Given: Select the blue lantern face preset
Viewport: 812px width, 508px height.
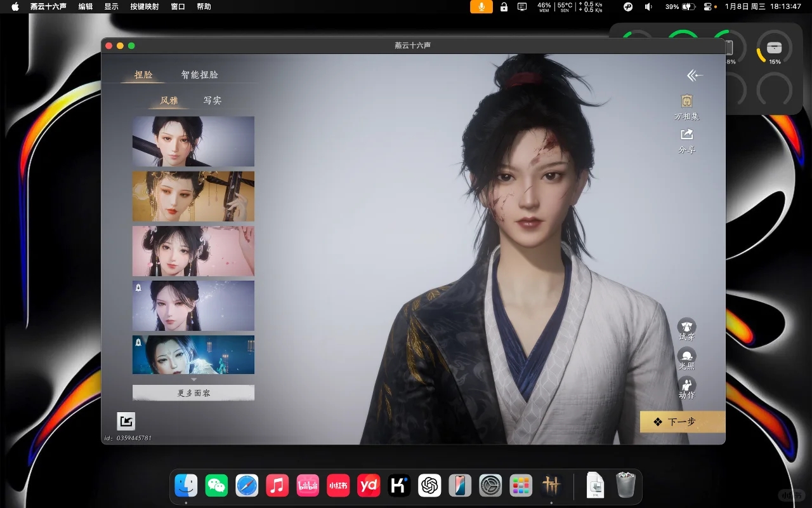Looking at the screenshot, I should tap(193, 354).
